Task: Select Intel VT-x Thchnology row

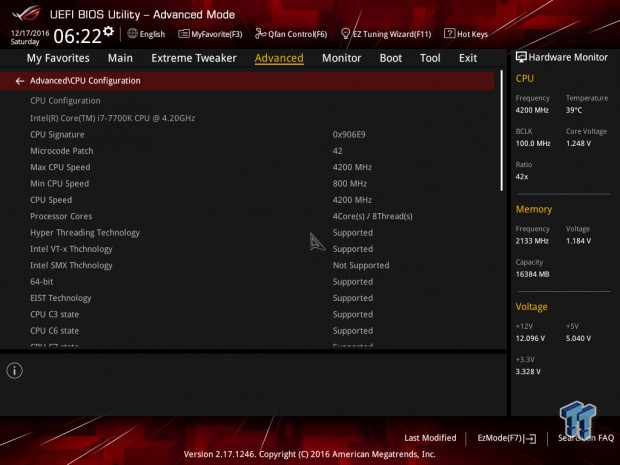Action: (x=71, y=249)
